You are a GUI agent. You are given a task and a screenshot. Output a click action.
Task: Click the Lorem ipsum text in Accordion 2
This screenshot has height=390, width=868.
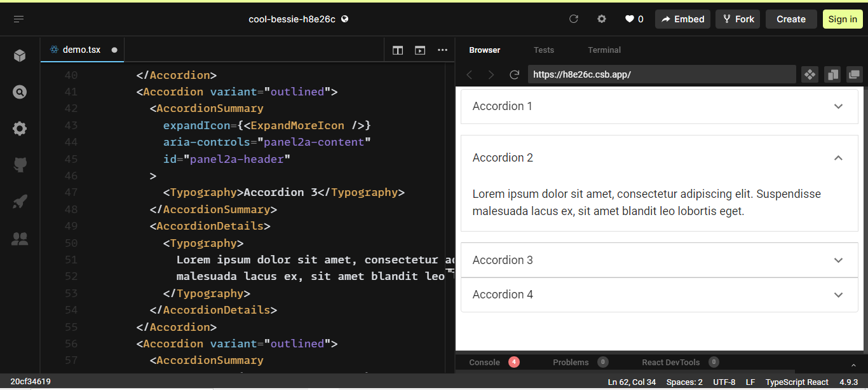(647, 202)
